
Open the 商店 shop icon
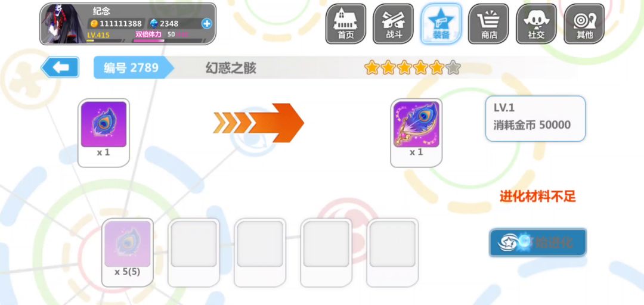click(x=489, y=24)
